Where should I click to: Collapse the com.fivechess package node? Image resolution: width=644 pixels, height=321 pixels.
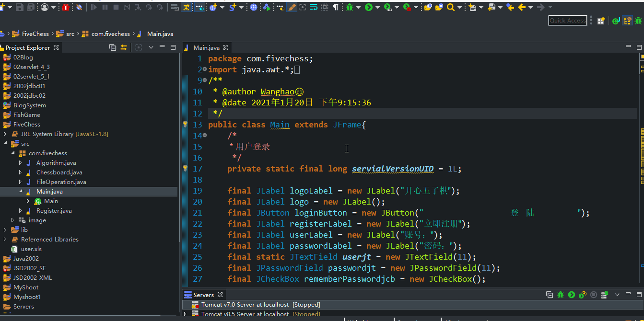coord(13,153)
